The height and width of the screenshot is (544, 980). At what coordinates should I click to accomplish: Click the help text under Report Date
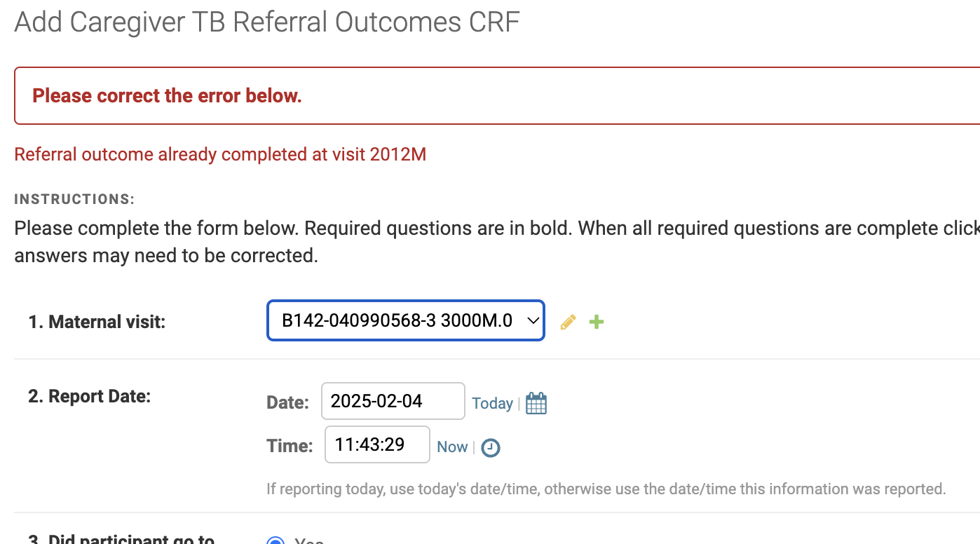[606, 489]
